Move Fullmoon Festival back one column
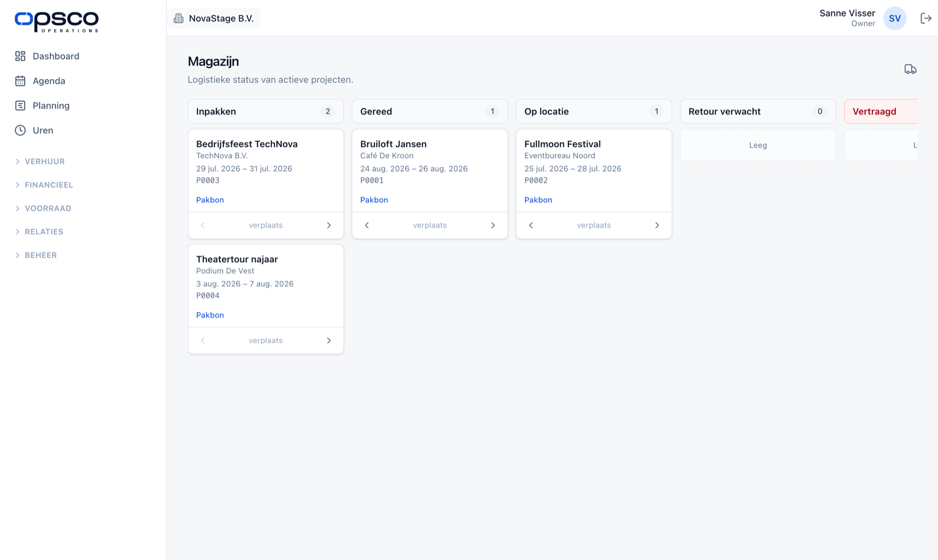This screenshot has height=560, width=938. coord(531,226)
